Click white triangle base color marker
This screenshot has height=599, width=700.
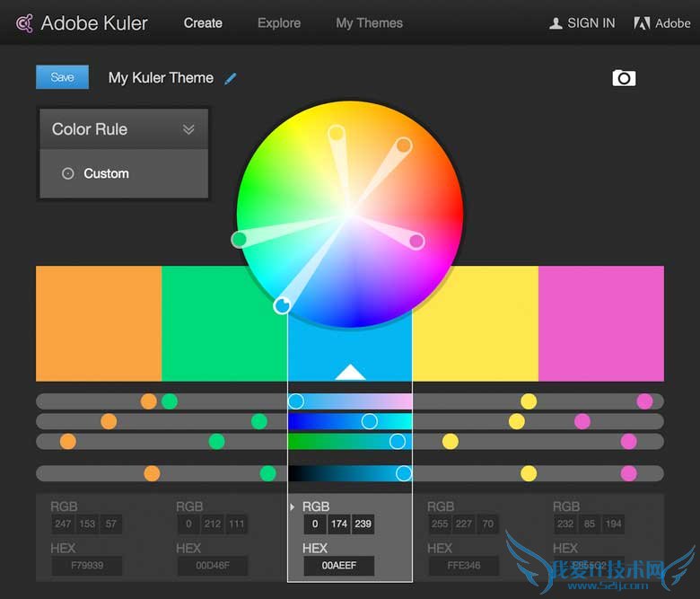pos(350,372)
